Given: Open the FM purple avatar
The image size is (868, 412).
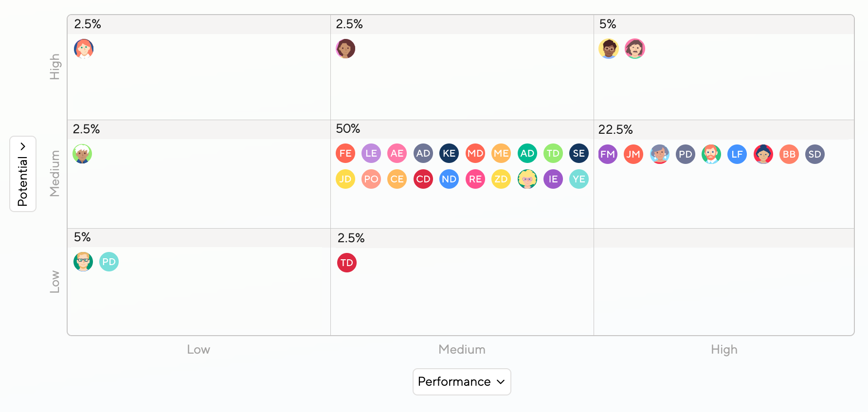Looking at the screenshot, I should coord(608,154).
